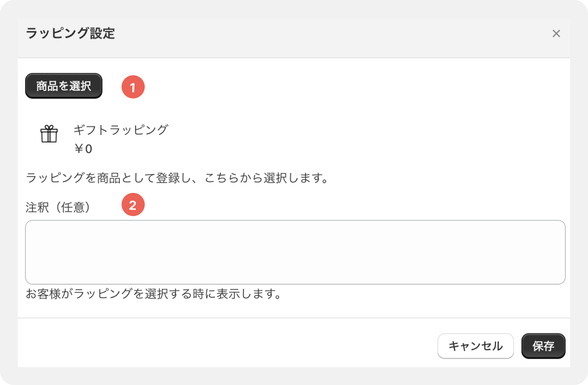
Task: Click the blank footer area left of キャンセル
Action: pyautogui.click(x=223, y=346)
